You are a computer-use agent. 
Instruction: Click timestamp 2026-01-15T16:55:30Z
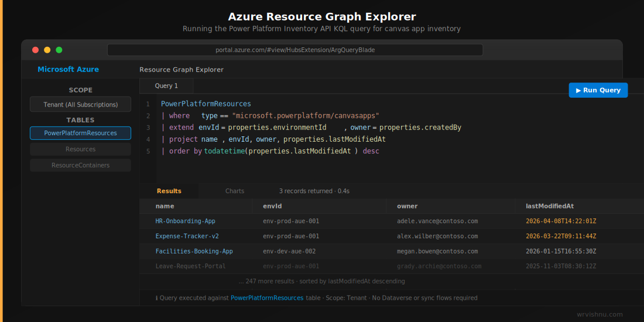[561, 251]
